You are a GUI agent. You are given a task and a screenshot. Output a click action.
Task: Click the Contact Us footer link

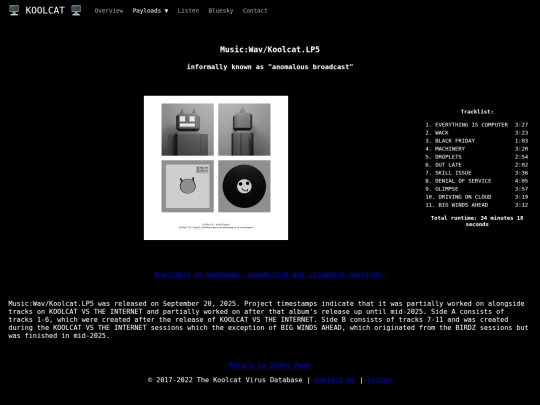334,380
